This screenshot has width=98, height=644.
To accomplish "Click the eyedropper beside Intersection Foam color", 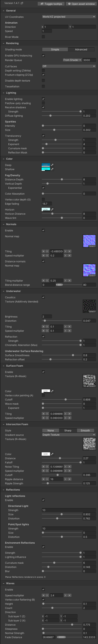I will coord(52,454).
